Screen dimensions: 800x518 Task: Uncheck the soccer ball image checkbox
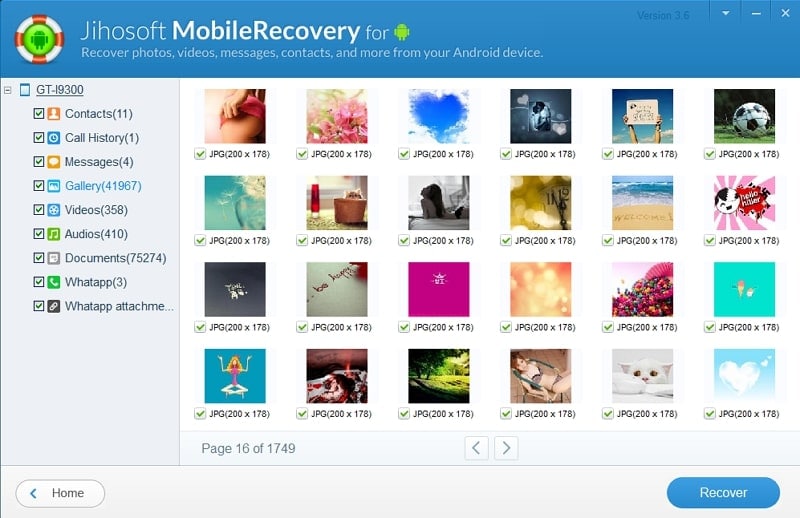[x=710, y=154]
